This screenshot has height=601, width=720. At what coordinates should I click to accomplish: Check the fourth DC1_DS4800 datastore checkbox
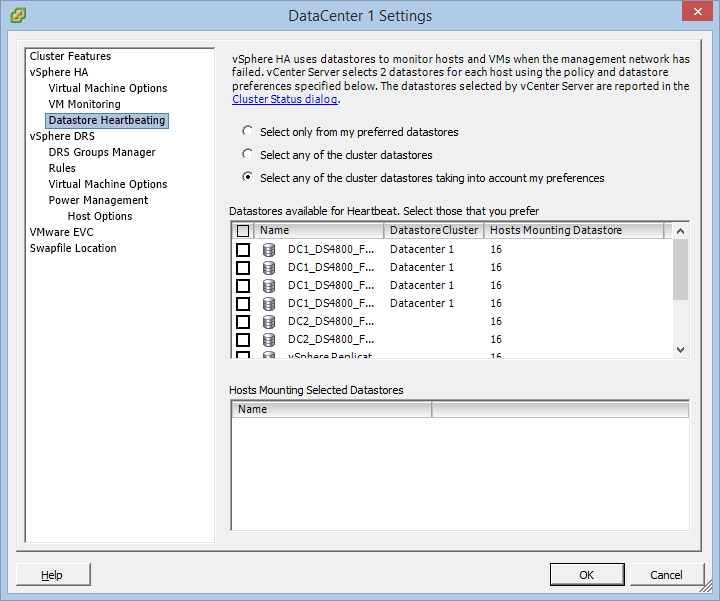243,303
